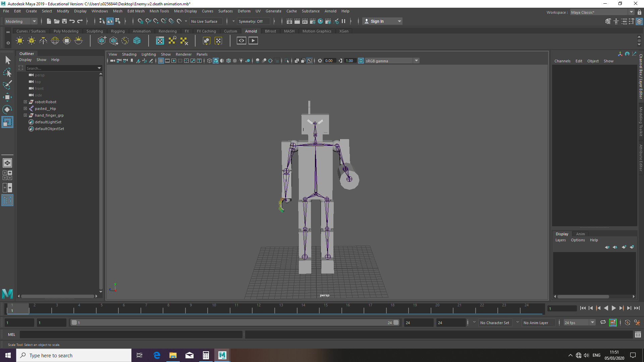Undo the last action
Viewport: 644px width, 362px height.
coord(72,21)
